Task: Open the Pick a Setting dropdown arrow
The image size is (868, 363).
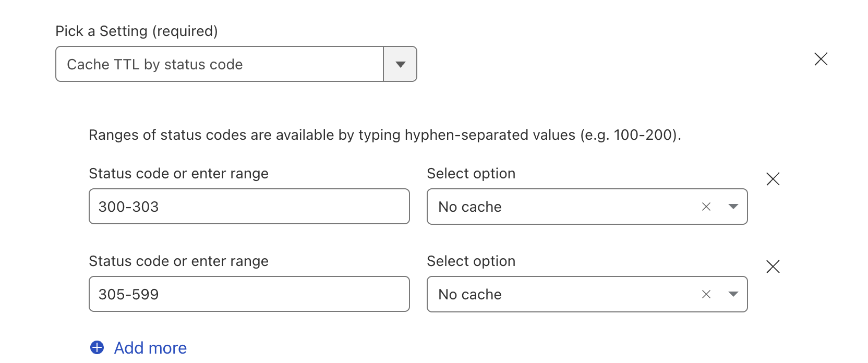Action: click(x=400, y=64)
